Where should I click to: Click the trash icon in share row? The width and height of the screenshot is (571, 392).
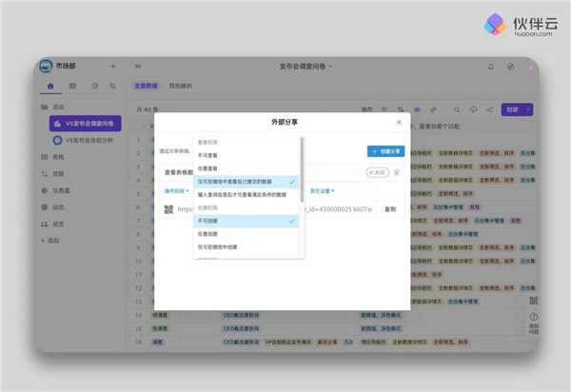coord(397,172)
